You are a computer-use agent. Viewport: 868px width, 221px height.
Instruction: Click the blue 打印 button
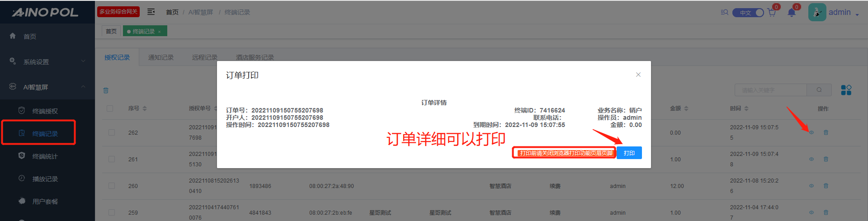[x=629, y=153]
